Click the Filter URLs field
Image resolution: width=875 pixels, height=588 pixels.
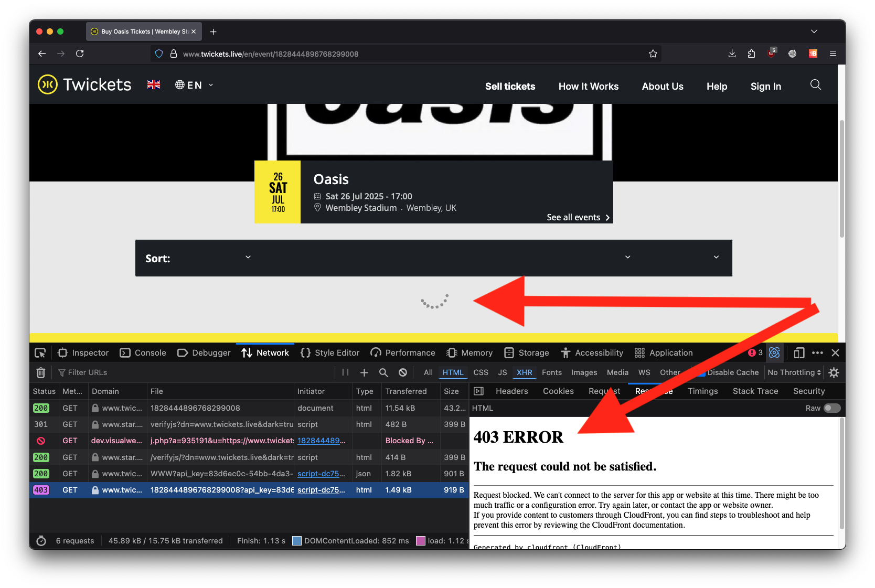(x=194, y=372)
